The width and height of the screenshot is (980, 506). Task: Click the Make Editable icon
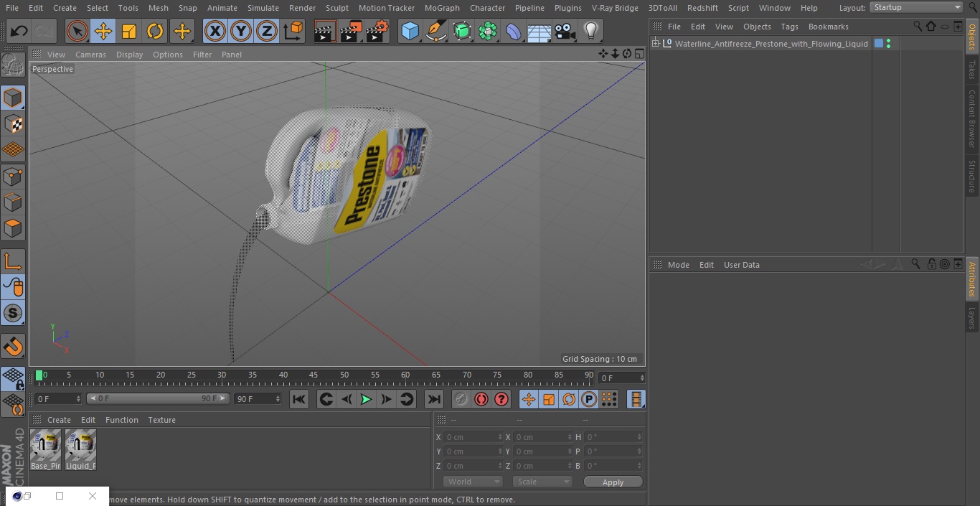pos(13,65)
